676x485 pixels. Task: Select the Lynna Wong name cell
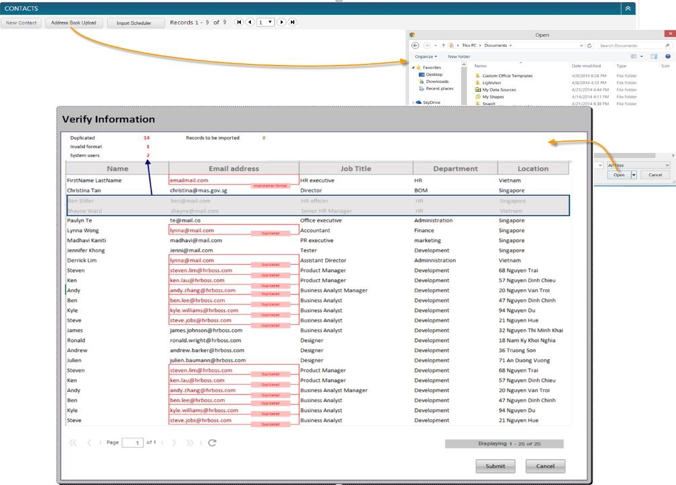(83, 231)
